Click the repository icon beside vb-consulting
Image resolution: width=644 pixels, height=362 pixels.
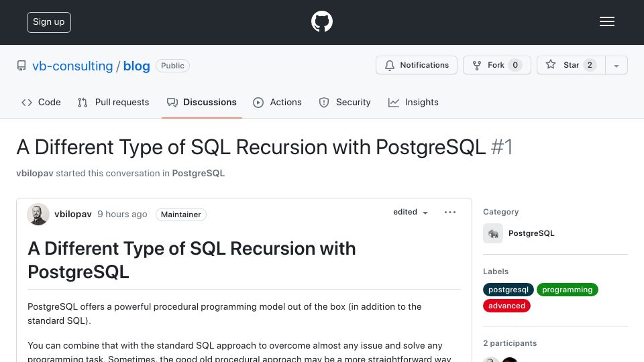point(21,66)
